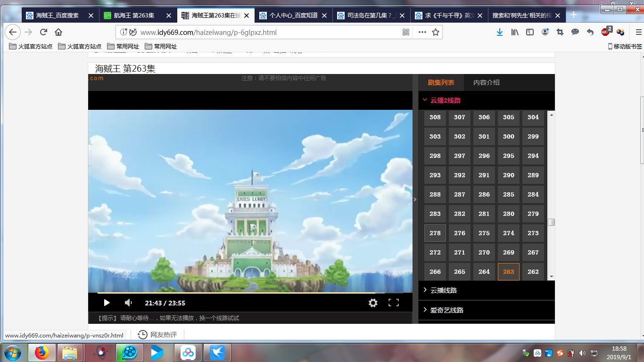
Task: Toggle the Firefox sidebar view
Action: tap(530, 32)
